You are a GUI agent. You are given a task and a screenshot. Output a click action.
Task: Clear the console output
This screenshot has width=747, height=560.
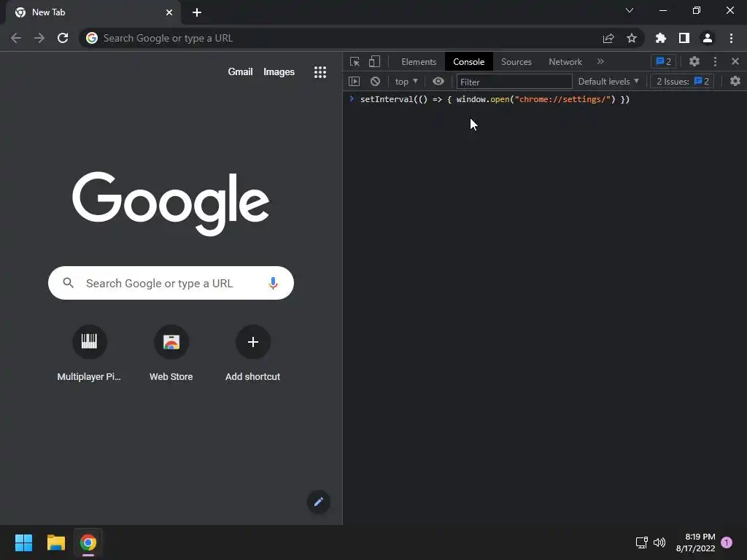tap(376, 82)
